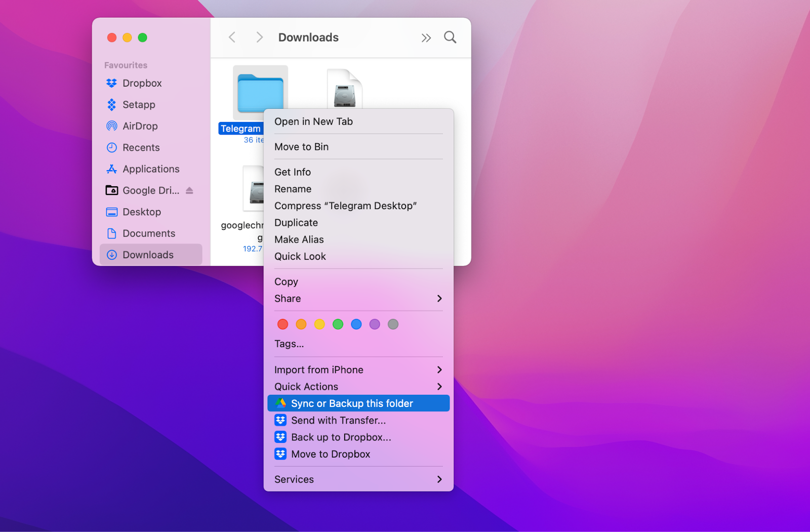This screenshot has width=810, height=532.
Task: Click the Google Drive icon on Sync or Backup
Action: (280, 403)
